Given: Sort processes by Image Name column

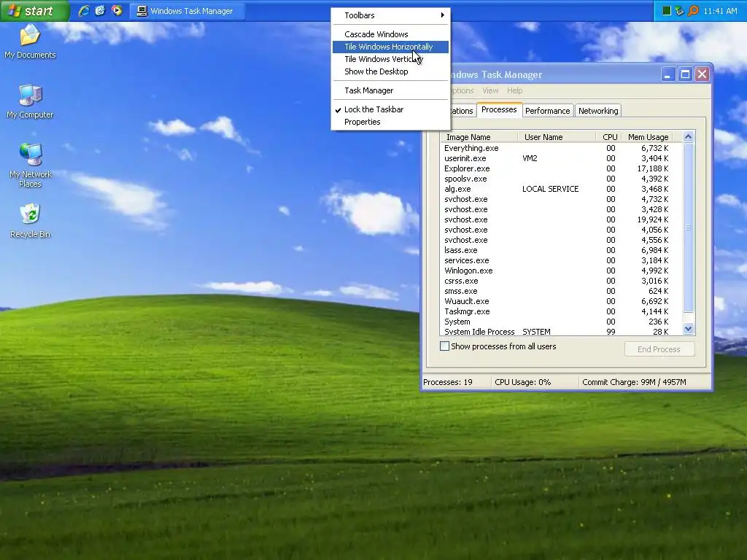Looking at the screenshot, I should 479,137.
